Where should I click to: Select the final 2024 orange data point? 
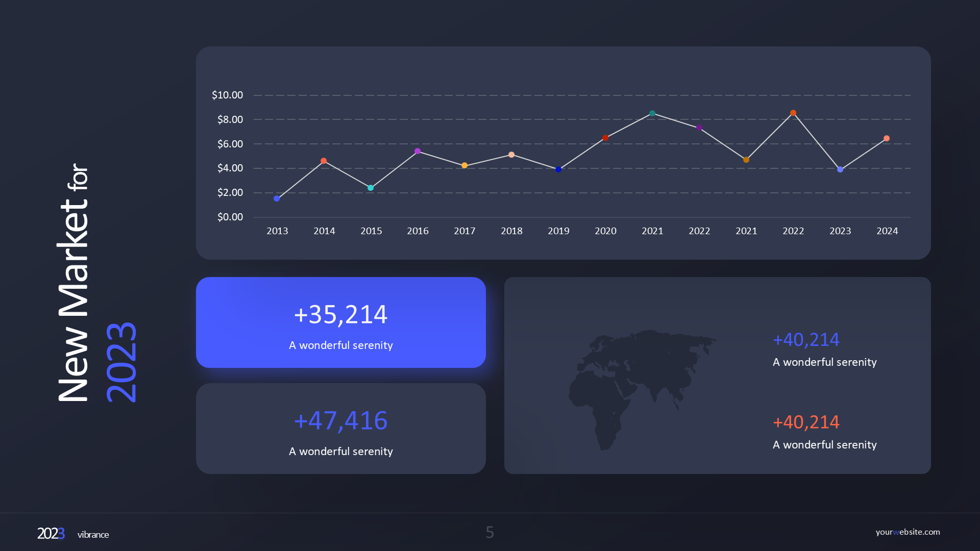point(887,138)
